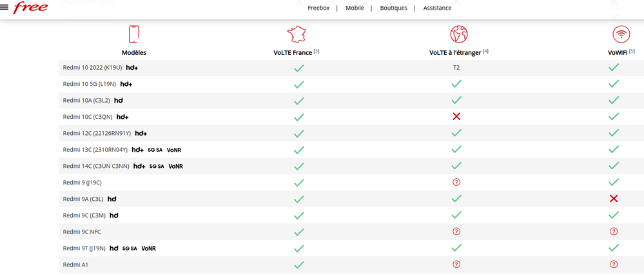This screenshot has width=644, height=275.
Task: Click the hd badge next to Redmi 9C (C3M)
Action: (x=114, y=216)
